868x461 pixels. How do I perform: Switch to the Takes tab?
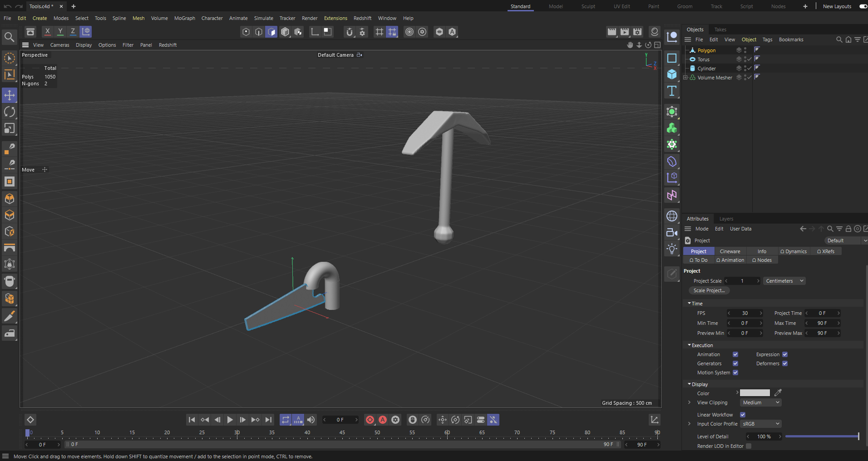(720, 29)
